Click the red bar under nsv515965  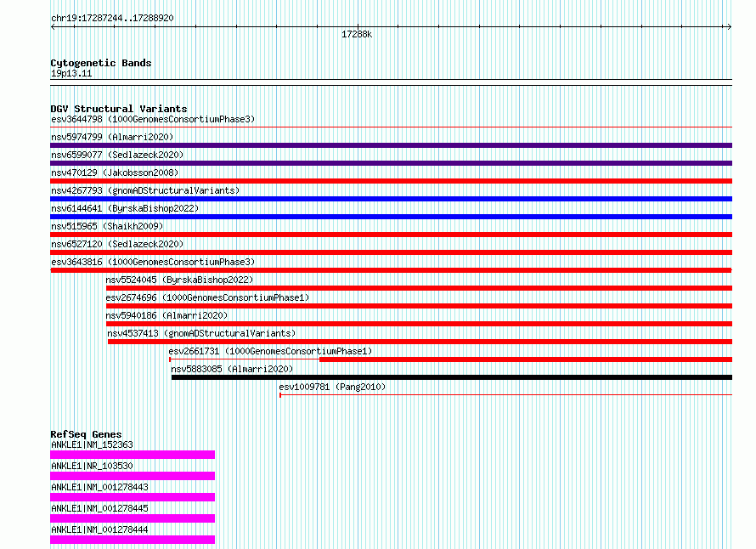coord(391,235)
